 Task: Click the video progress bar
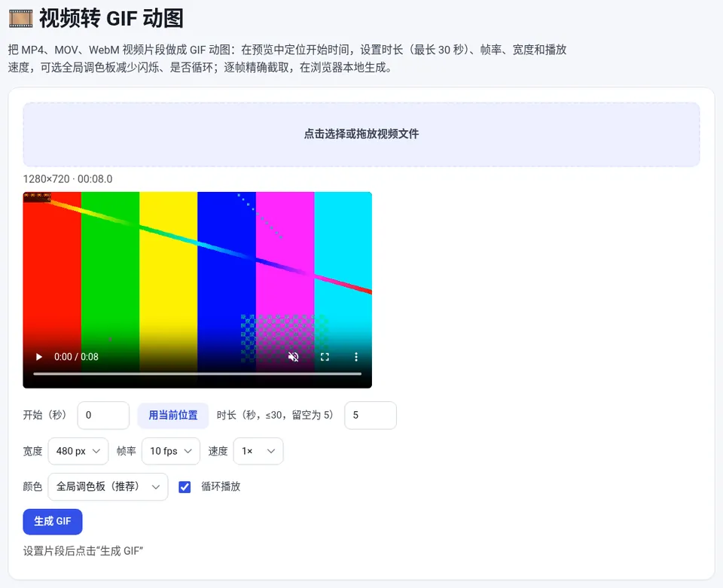pos(197,373)
